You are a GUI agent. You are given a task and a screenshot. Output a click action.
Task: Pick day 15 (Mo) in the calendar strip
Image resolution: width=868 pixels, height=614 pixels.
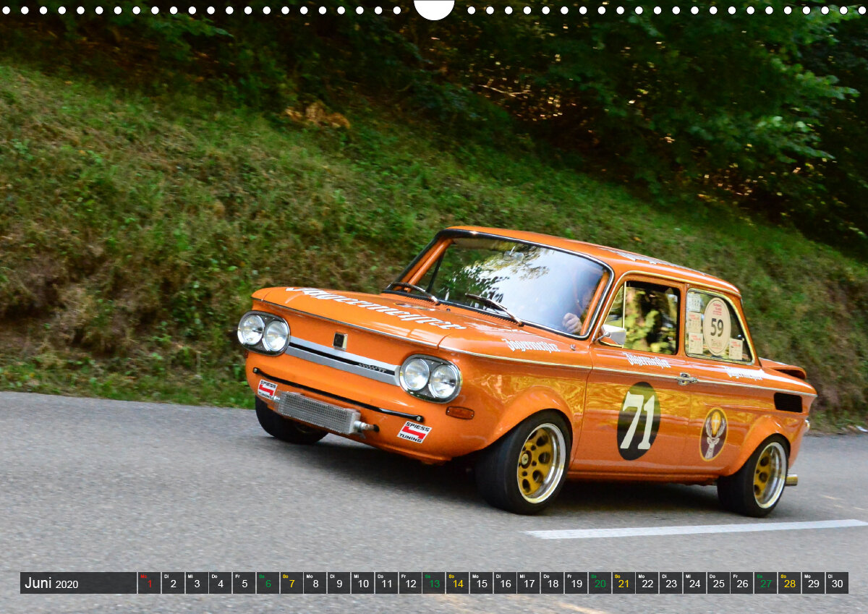481,583
